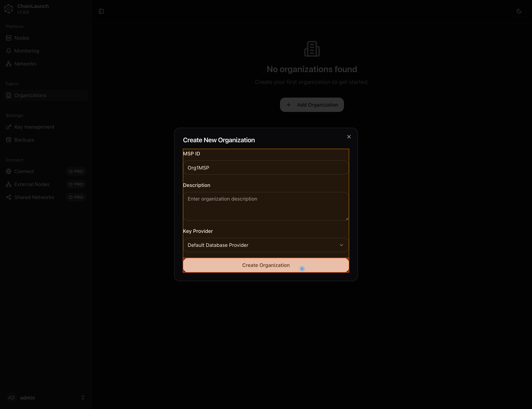Click the Shared Networks share icon
The width and height of the screenshot is (532, 409).
(x=8, y=197)
